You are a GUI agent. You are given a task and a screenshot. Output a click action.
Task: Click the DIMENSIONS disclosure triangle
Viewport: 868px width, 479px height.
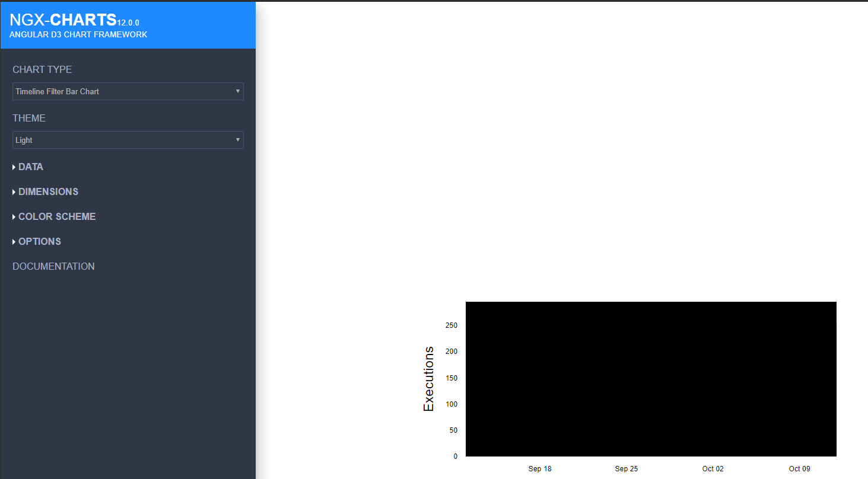pyautogui.click(x=13, y=191)
